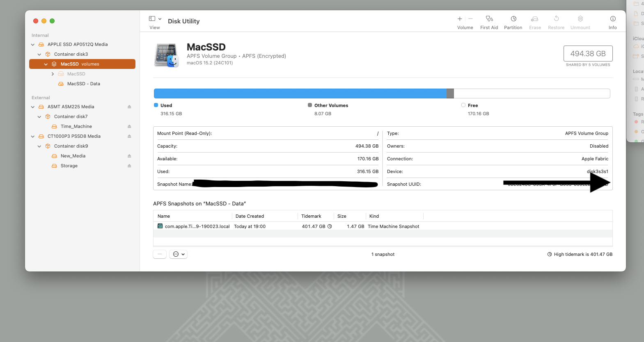This screenshot has height=342, width=644.
Task: Click the blue Used legend swatch
Action: (156, 105)
